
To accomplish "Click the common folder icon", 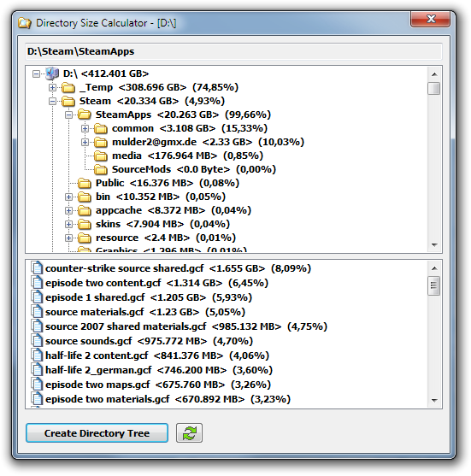I will pyautogui.click(x=101, y=129).
